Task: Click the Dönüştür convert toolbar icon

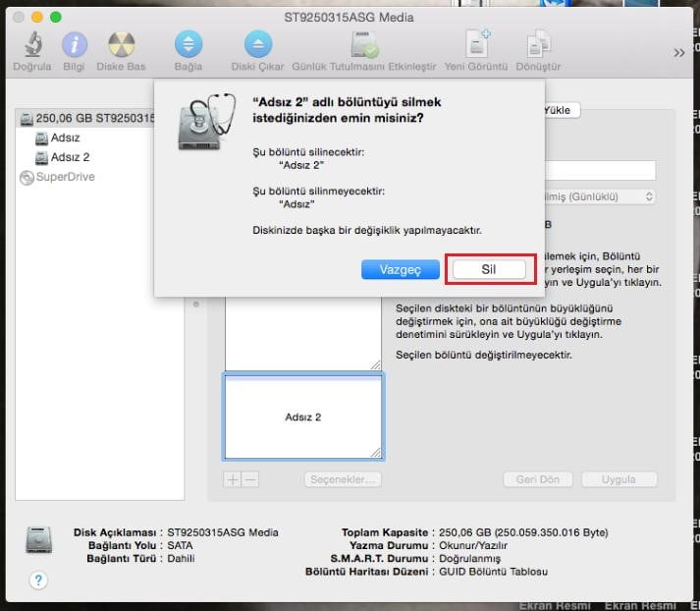Action: [x=538, y=44]
